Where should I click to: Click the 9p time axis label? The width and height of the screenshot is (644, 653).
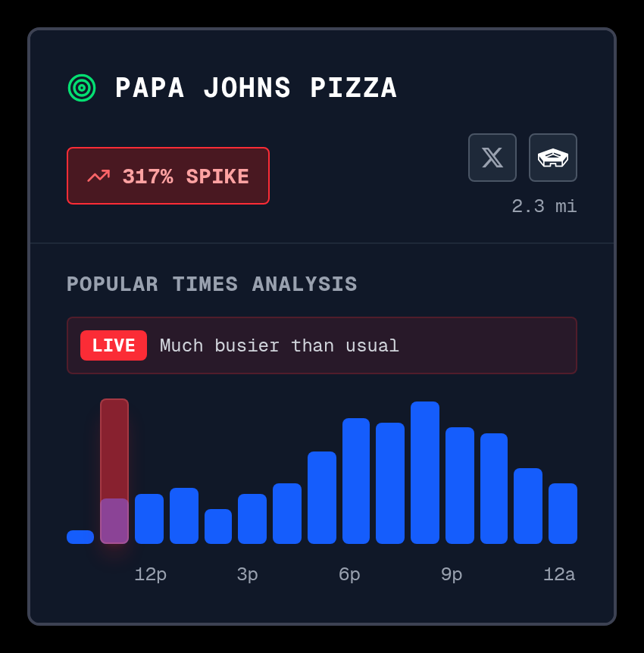452,574
